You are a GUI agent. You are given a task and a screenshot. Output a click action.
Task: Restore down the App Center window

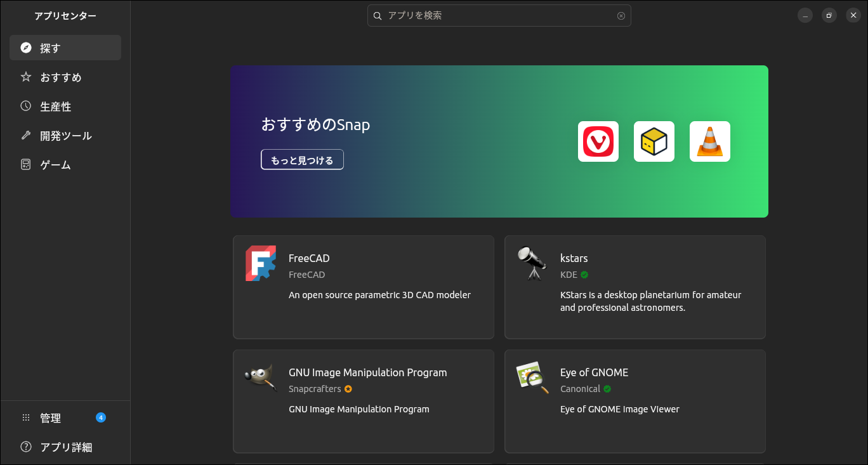click(x=829, y=16)
